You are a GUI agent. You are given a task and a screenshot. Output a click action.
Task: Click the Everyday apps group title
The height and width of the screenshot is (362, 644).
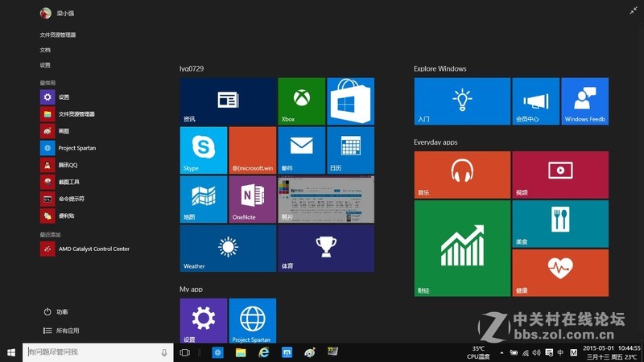436,142
